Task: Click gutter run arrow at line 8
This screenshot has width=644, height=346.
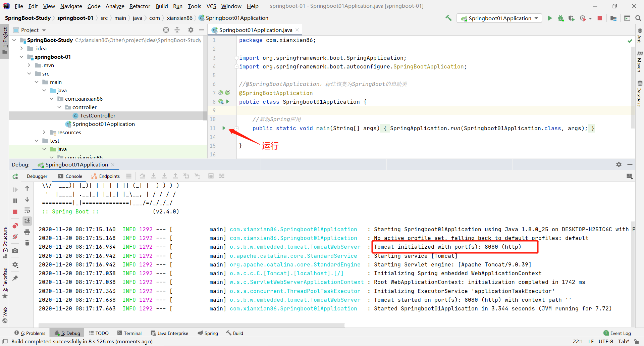Action: click(228, 102)
